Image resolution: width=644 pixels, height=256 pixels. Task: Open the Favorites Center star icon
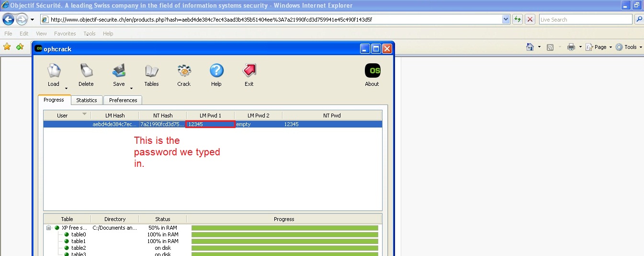click(x=7, y=47)
